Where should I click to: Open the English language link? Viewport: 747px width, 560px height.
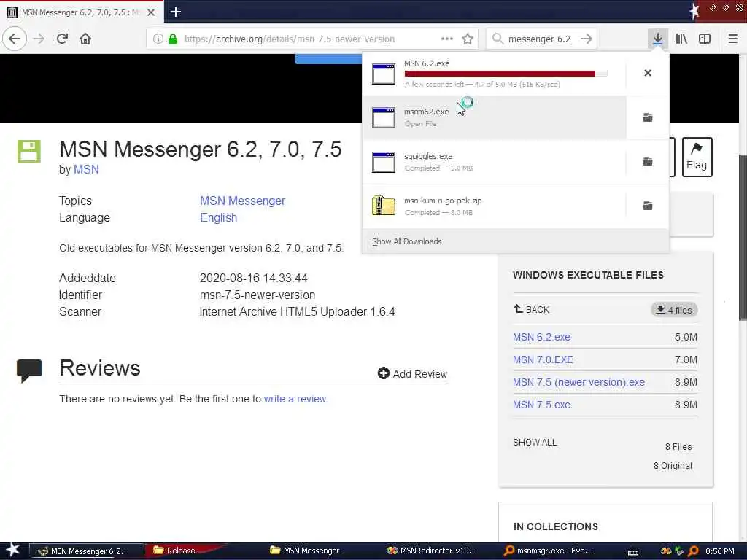218,217
